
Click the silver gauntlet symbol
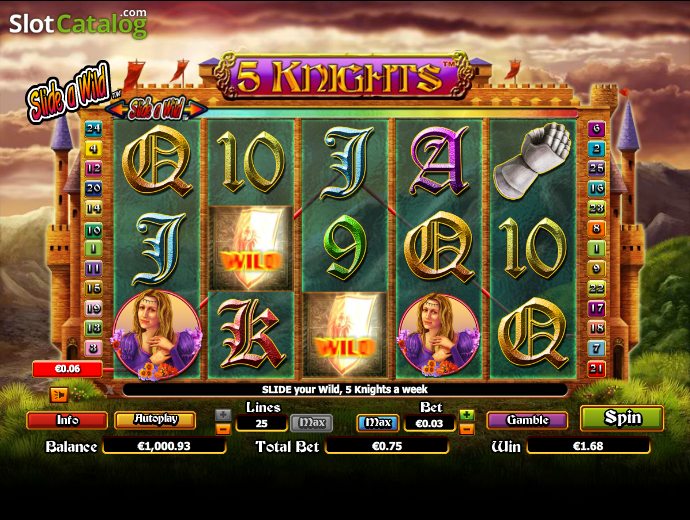click(533, 161)
